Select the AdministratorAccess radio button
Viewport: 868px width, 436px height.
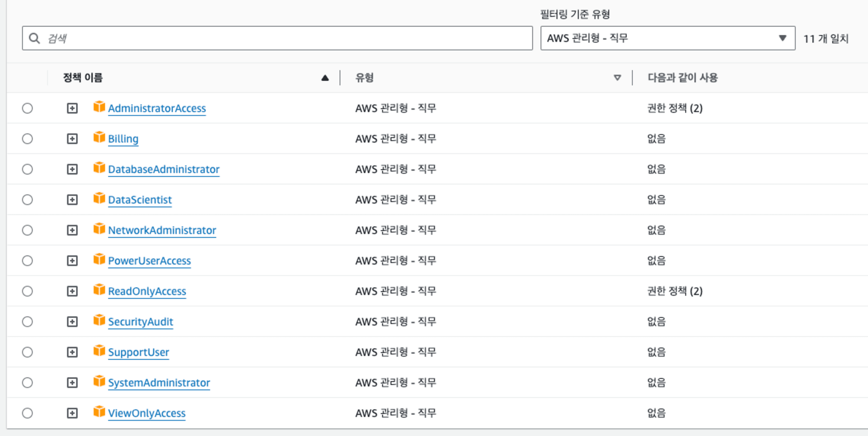(x=27, y=108)
